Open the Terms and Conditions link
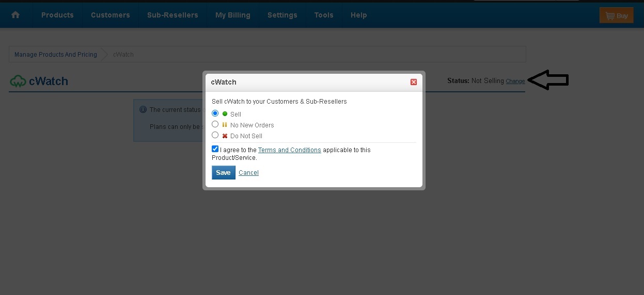Screen dimensions: 644x295 (x=290, y=150)
